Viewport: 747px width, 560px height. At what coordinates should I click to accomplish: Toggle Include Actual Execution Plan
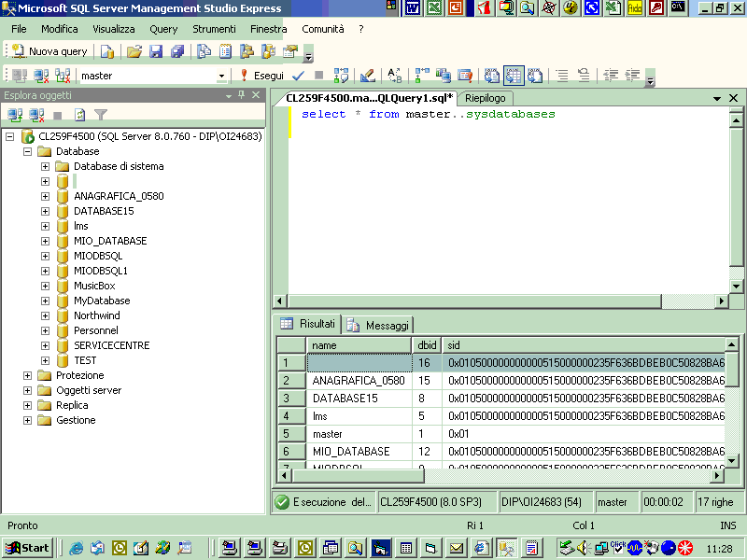pos(422,76)
